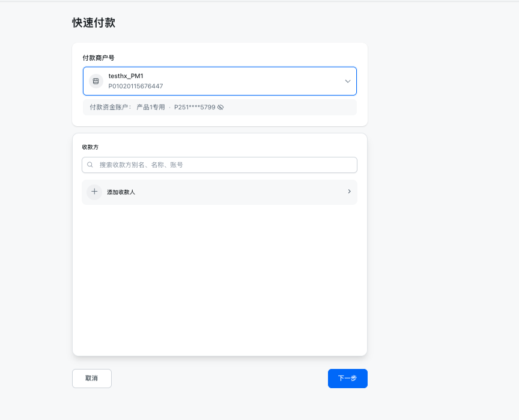Screen dimensions: 519x420
Task: Click the merchant store icon beside testhx_PM1
Action: (x=96, y=81)
